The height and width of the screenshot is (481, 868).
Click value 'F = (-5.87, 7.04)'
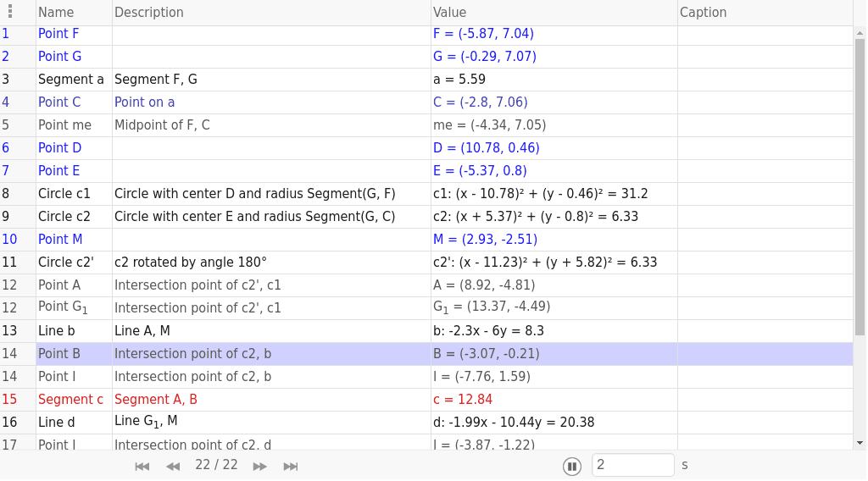(x=483, y=34)
